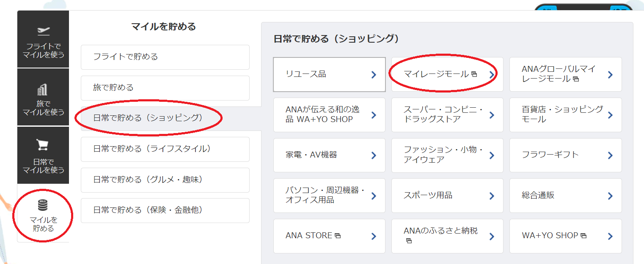
Task: Open the フライトでマイルを使う sidebar tab
Action: [43, 39]
